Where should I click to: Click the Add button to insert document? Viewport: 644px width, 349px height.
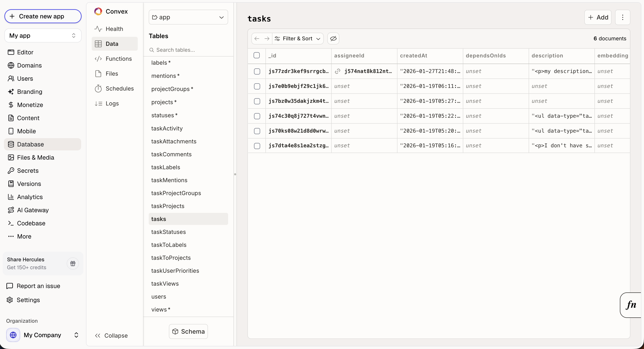click(598, 17)
